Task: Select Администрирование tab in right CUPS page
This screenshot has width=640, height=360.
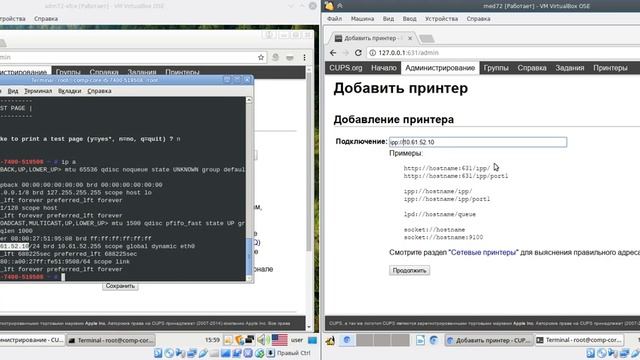Action: pos(440,68)
